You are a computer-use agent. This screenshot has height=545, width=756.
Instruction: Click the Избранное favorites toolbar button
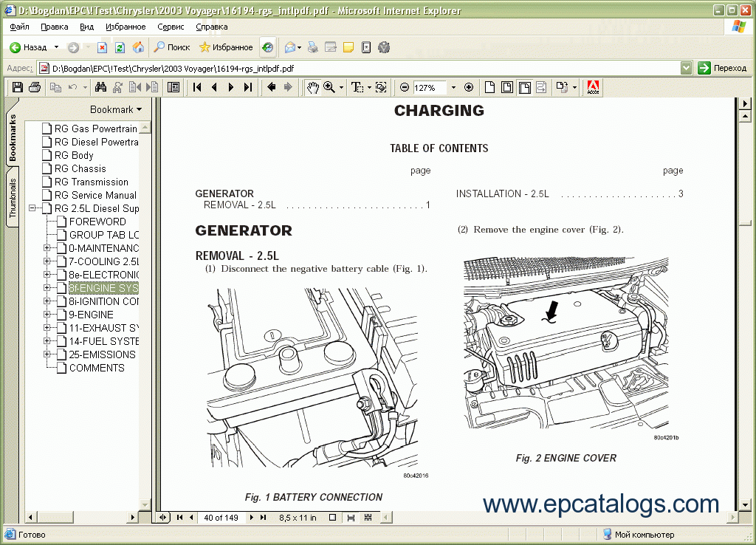pyautogui.click(x=226, y=47)
